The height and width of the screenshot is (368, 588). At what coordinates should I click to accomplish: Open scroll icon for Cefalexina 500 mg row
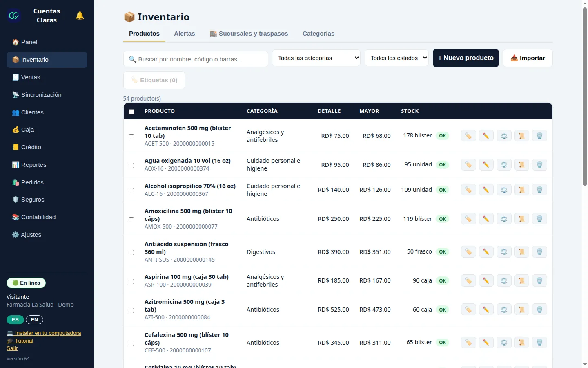point(521,343)
